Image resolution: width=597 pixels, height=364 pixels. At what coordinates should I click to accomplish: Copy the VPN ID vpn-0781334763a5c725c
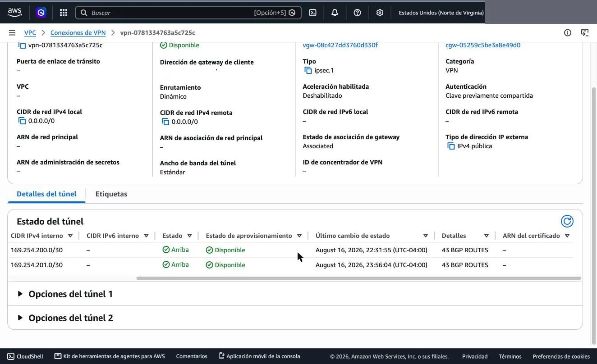(x=22, y=45)
